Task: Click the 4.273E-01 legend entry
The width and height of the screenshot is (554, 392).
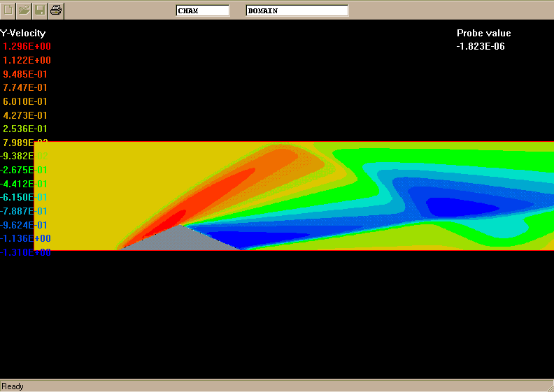Action: (25, 115)
